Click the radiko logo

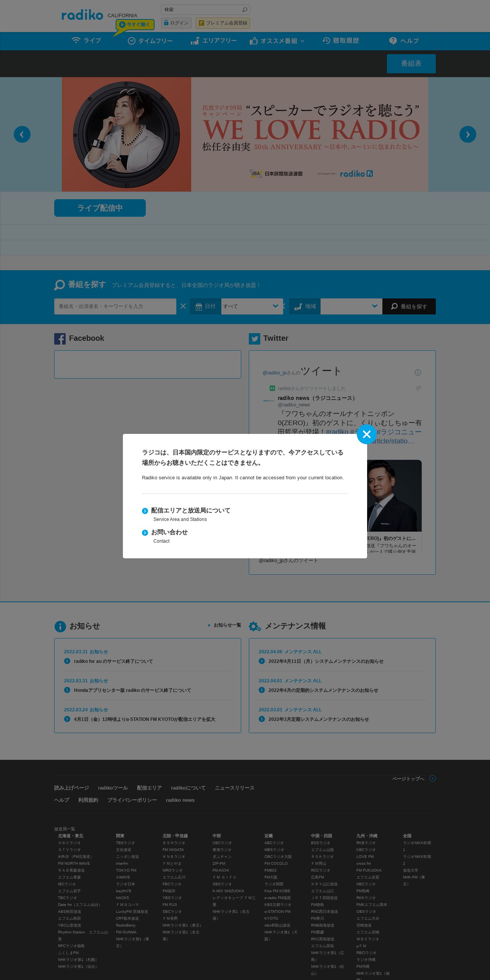point(82,15)
